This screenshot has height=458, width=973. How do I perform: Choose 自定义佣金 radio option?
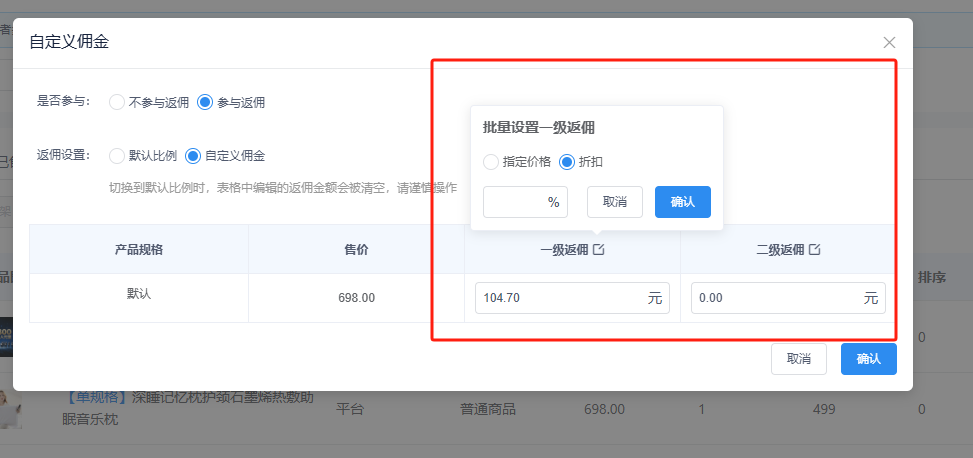click(225, 156)
